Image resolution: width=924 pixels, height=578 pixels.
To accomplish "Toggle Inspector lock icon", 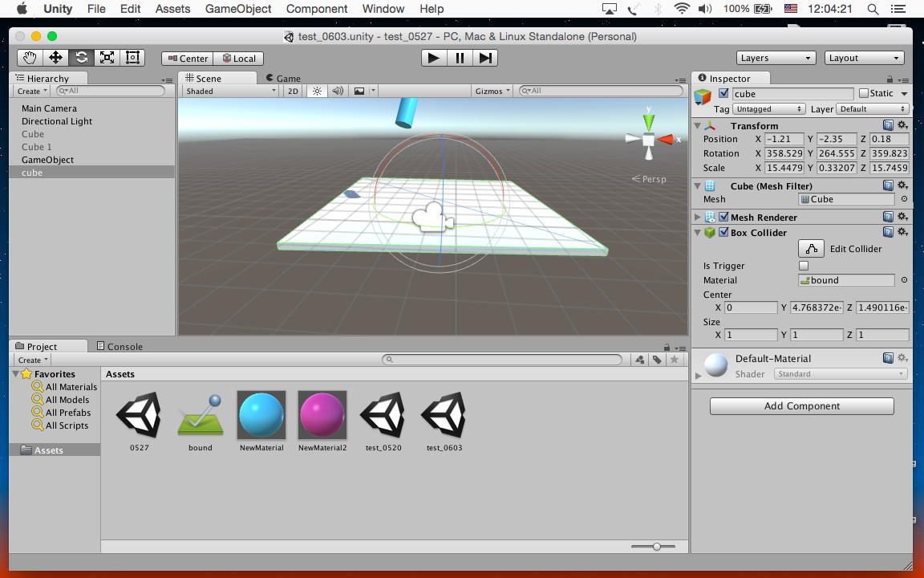I will (x=890, y=79).
